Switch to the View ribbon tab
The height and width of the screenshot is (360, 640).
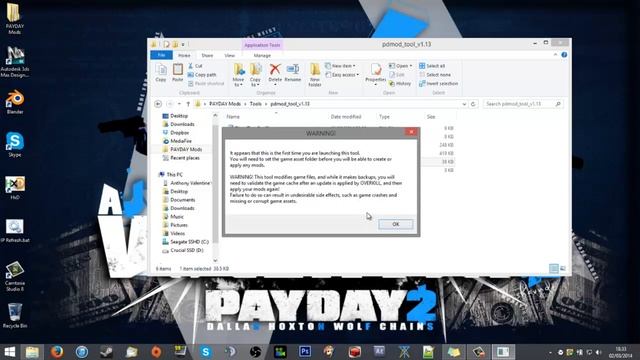pos(229,55)
